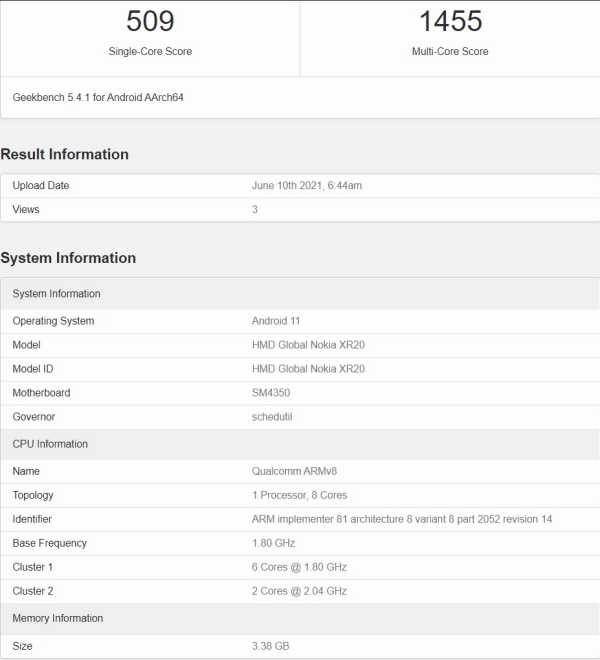Click the 'Model ID' row label

pyautogui.click(x=33, y=369)
